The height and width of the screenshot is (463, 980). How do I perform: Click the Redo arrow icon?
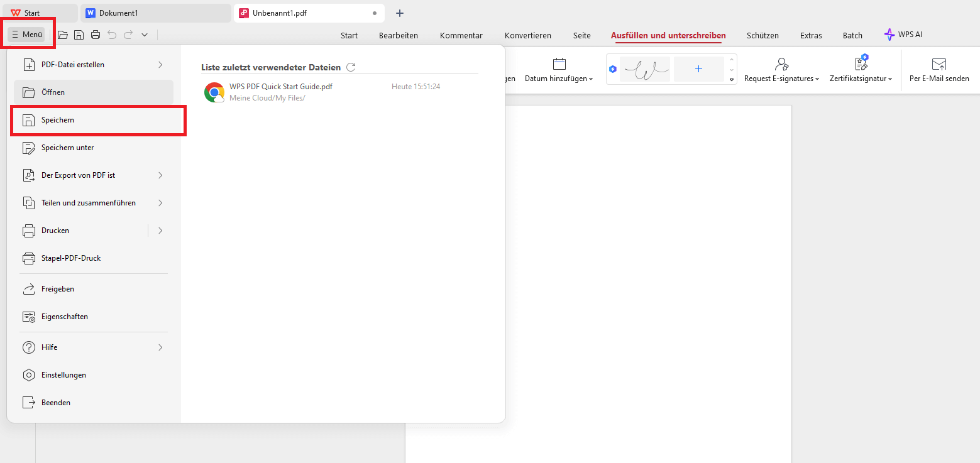click(129, 35)
